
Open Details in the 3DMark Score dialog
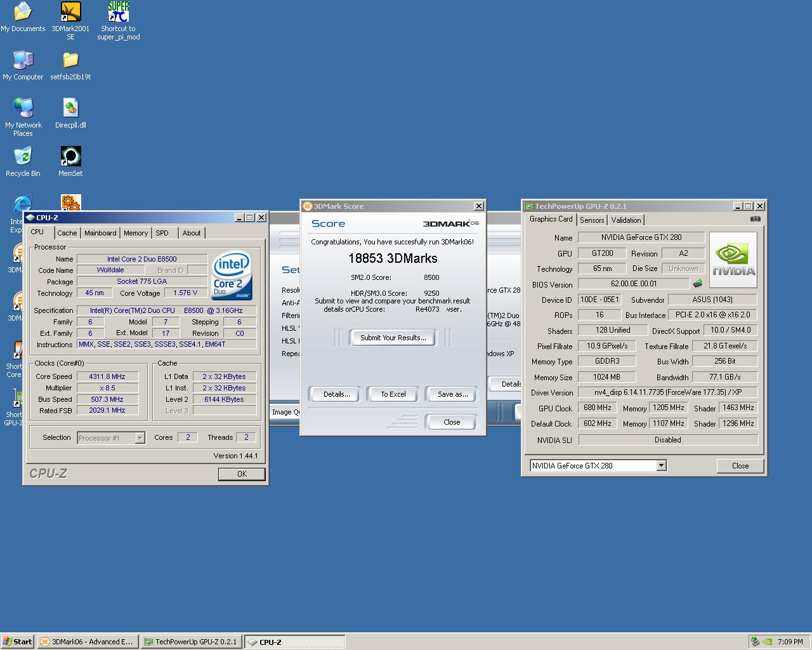336,394
